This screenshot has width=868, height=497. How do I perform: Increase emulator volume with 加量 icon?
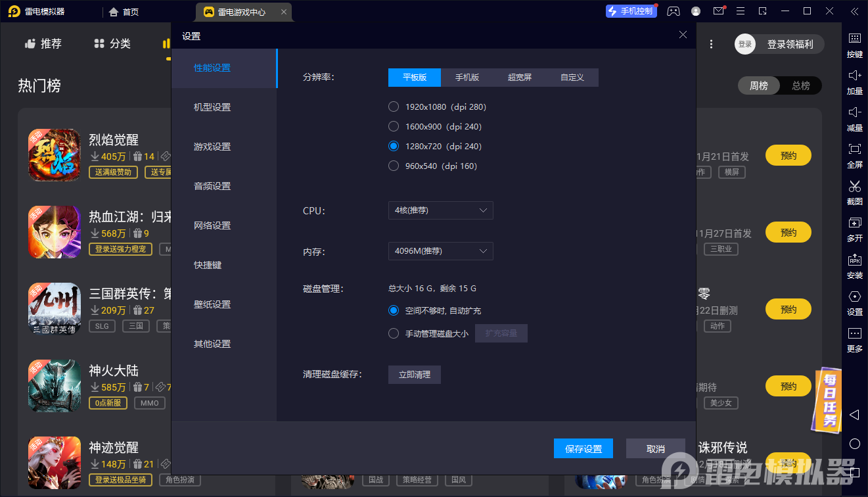coord(854,83)
